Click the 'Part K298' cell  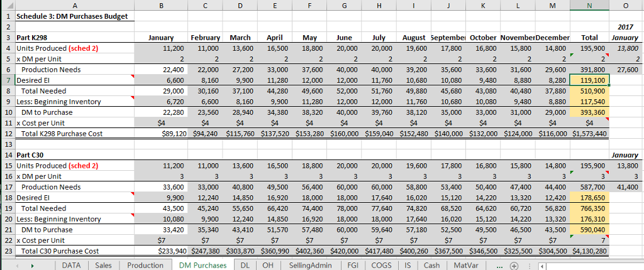(x=75, y=37)
